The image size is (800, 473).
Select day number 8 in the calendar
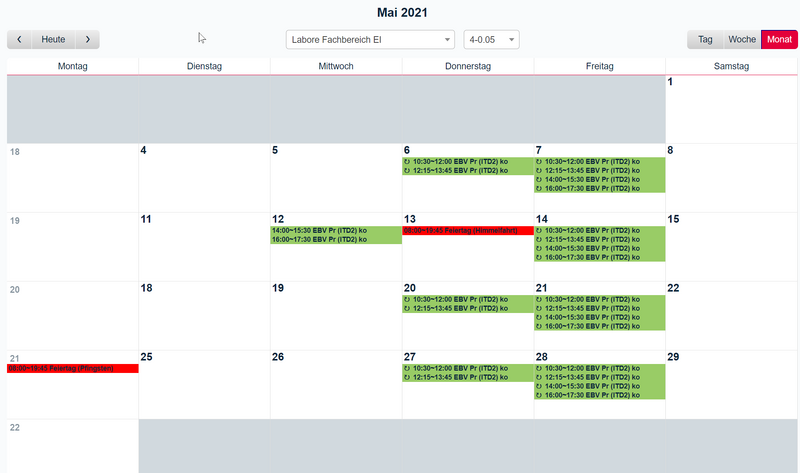click(x=670, y=150)
